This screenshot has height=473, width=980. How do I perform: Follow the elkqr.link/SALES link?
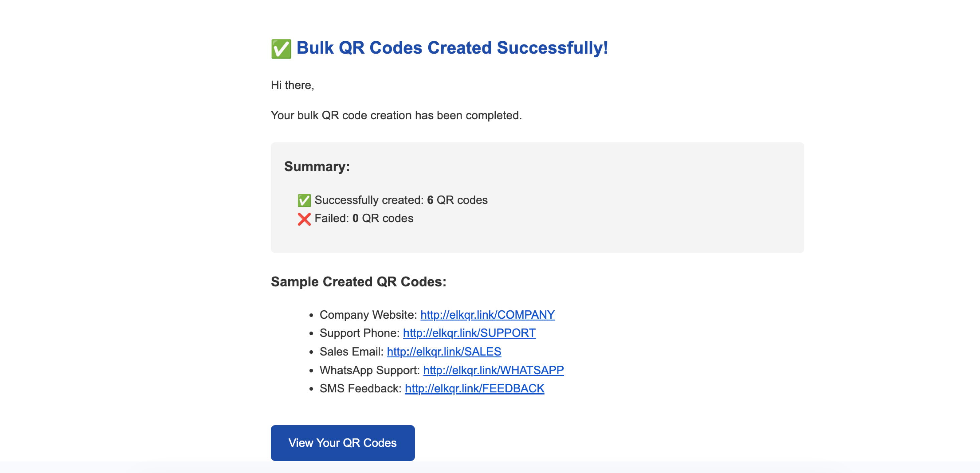coord(444,352)
